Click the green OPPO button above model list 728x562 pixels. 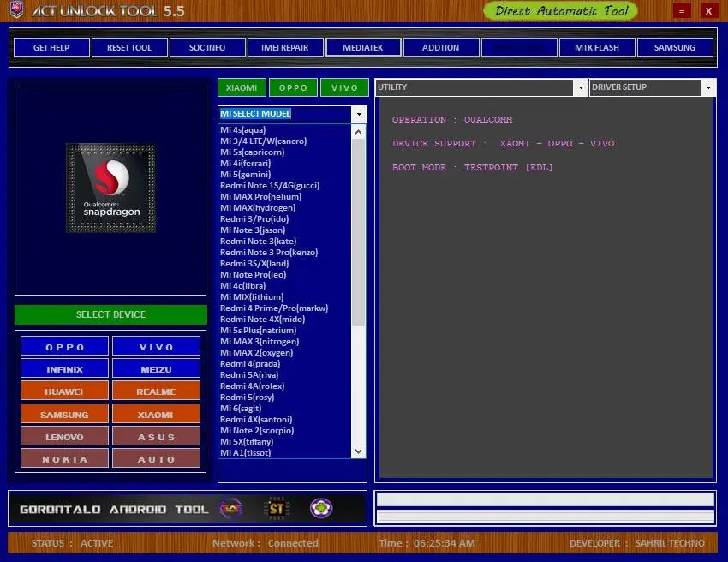click(293, 87)
